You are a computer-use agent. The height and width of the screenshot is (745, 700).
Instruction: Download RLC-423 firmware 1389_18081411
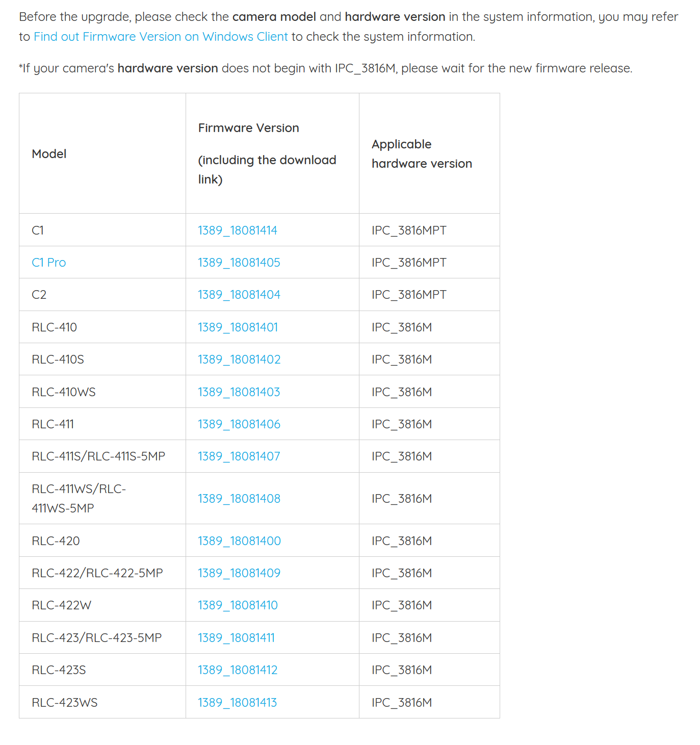[x=237, y=638]
